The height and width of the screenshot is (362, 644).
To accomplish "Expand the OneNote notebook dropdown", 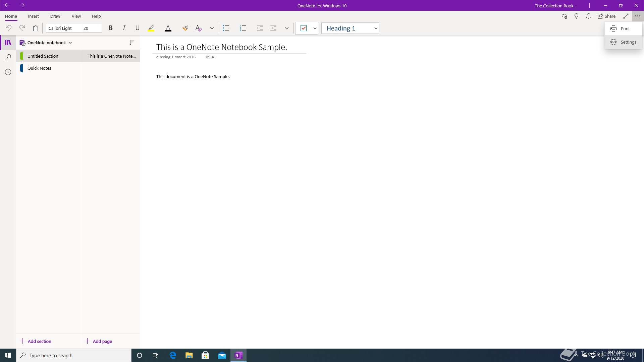I will (46, 43).
